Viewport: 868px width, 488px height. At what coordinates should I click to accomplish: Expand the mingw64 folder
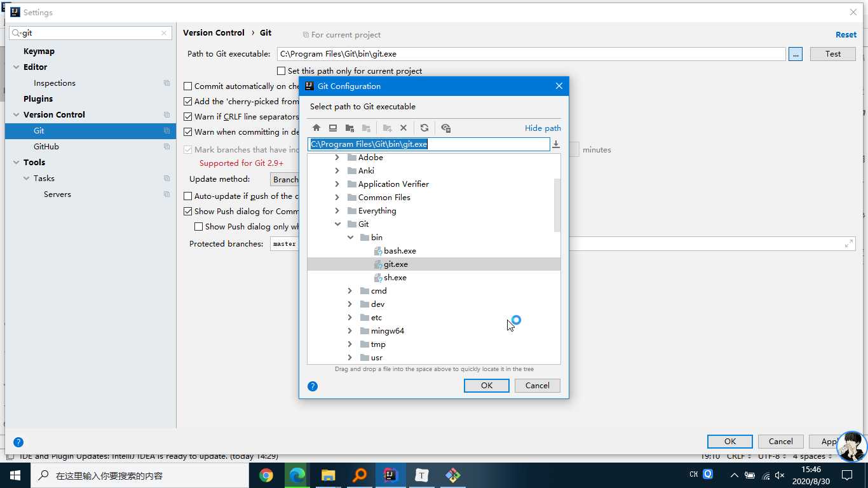(350, 331)
